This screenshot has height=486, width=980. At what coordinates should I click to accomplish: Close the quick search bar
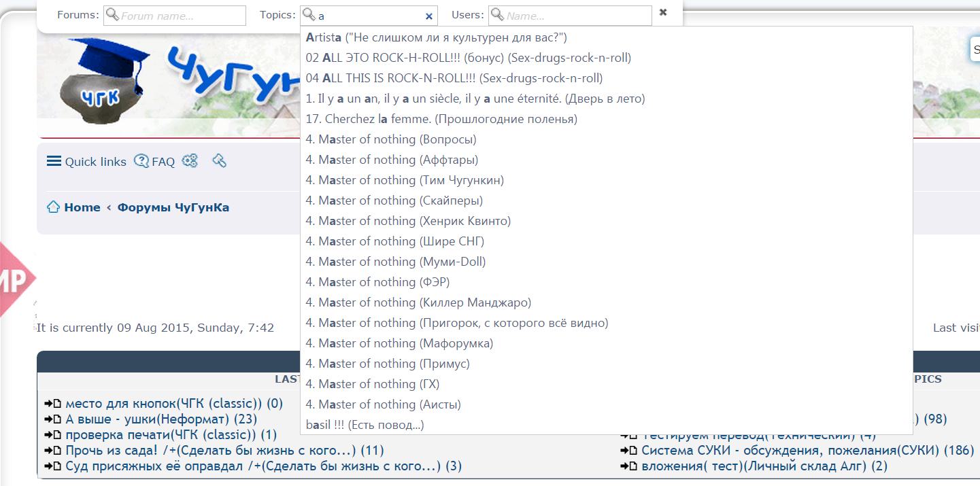click(x=663, y=13)
